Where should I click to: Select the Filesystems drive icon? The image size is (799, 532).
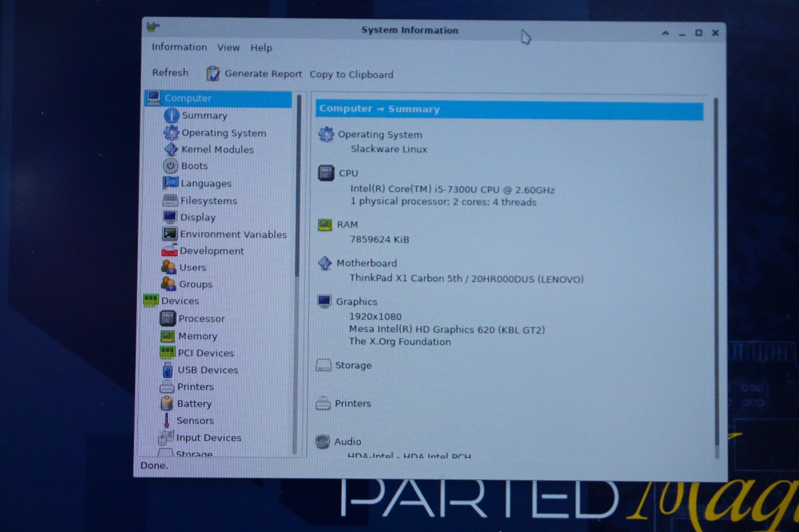[170, 200]
